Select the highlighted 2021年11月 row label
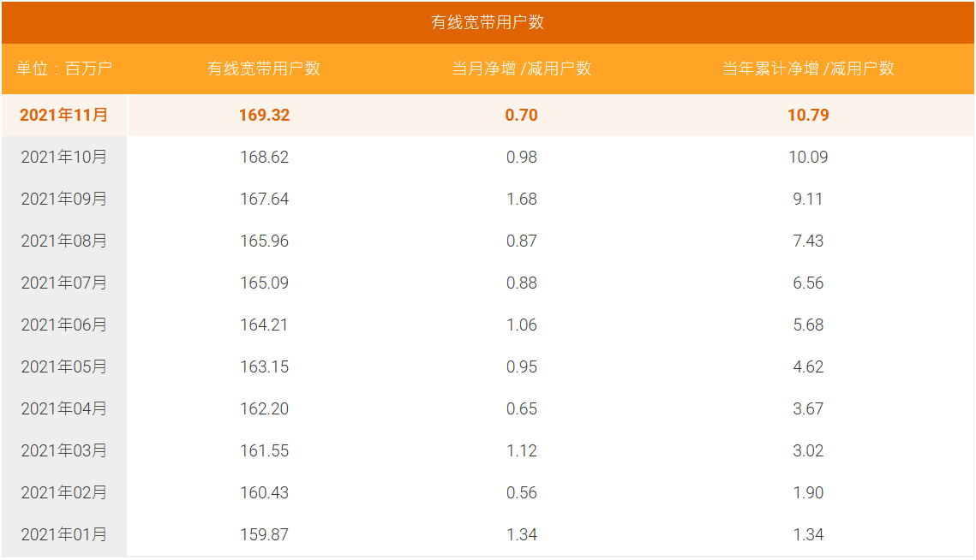 pos(64,115)
